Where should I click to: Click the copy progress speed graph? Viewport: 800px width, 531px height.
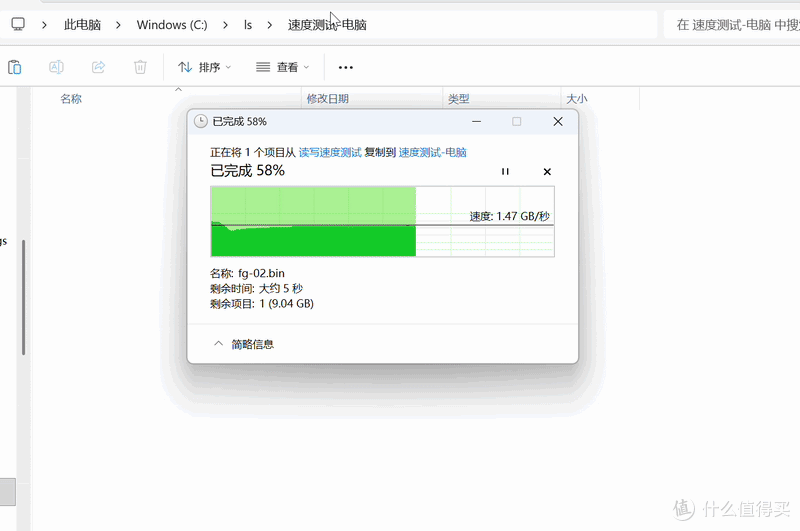pos(383,221)
